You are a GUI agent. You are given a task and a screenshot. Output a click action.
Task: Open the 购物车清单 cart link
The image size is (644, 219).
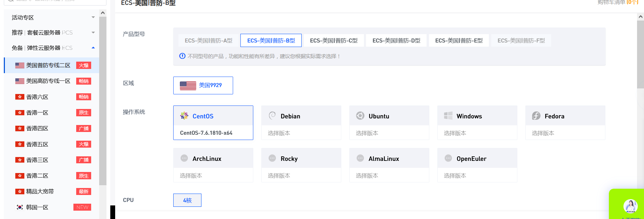[618, 2]
